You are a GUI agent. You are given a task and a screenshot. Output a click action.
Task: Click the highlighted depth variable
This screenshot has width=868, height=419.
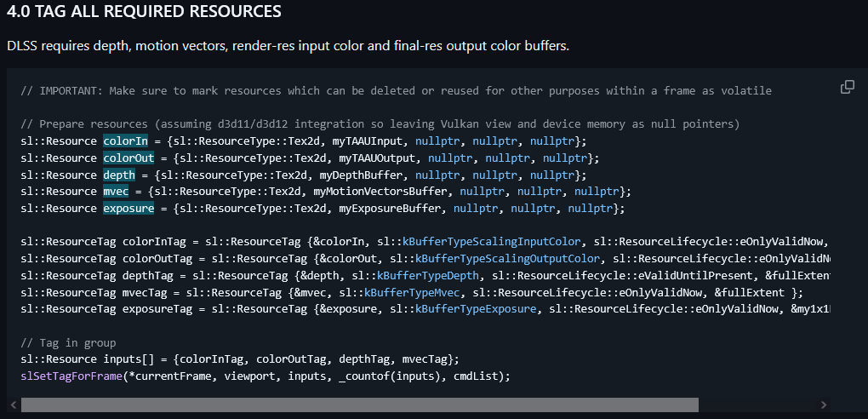(x=119, y=175)
